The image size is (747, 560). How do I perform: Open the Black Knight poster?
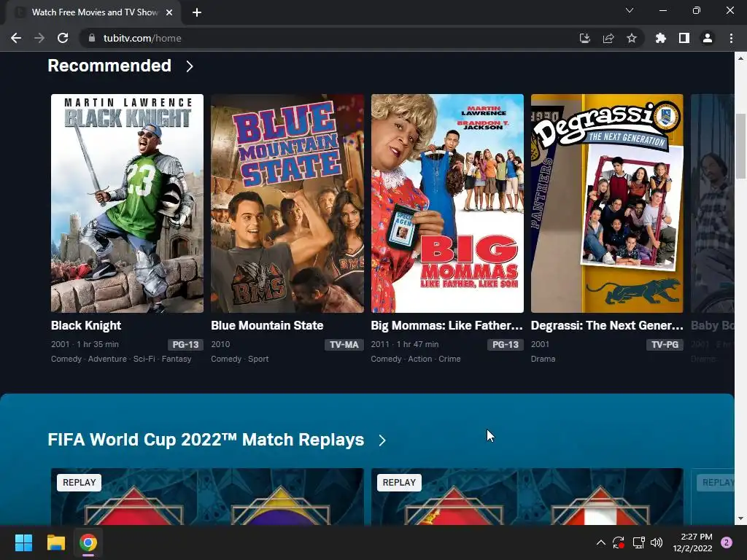(127, 203)
